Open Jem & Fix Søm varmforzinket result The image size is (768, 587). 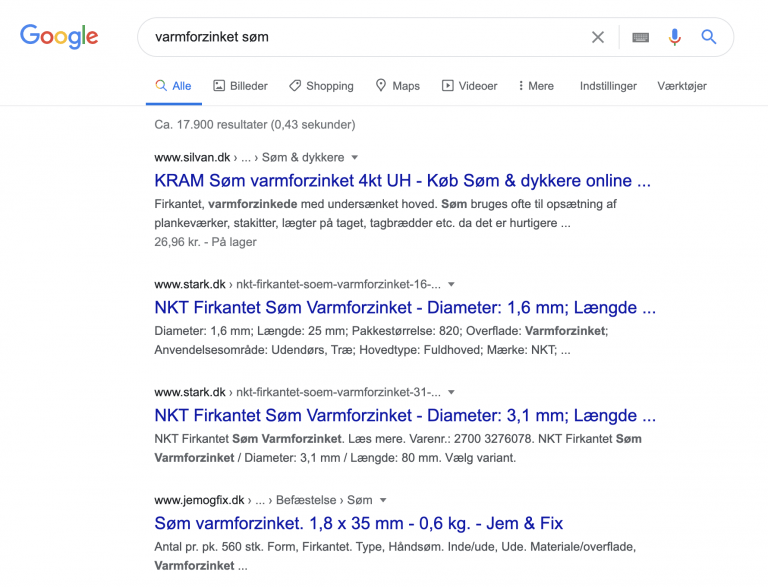point(359,523)
